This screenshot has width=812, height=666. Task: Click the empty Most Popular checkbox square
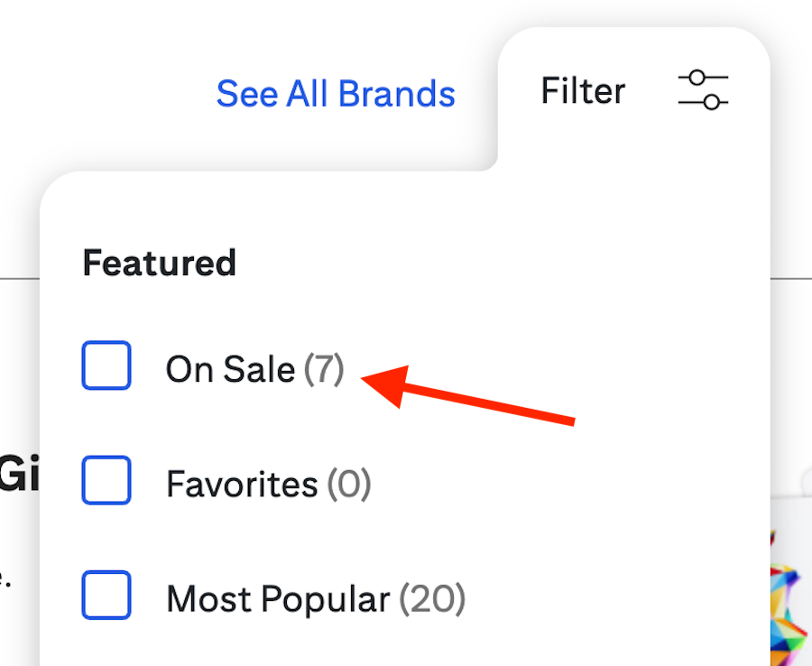coord(106,596)
